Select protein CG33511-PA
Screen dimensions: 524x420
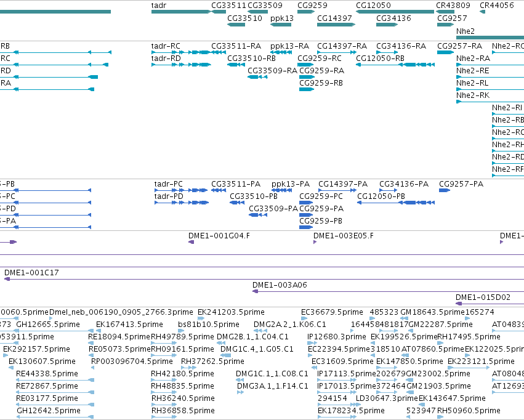(x=219, y=190)
